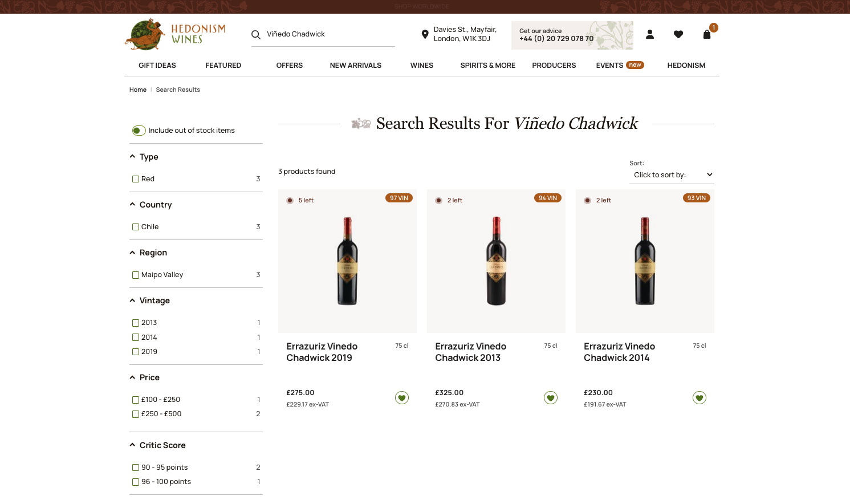850x504 pixels.
Task: Open the user account icon
Action: click(x=649, y=34)
